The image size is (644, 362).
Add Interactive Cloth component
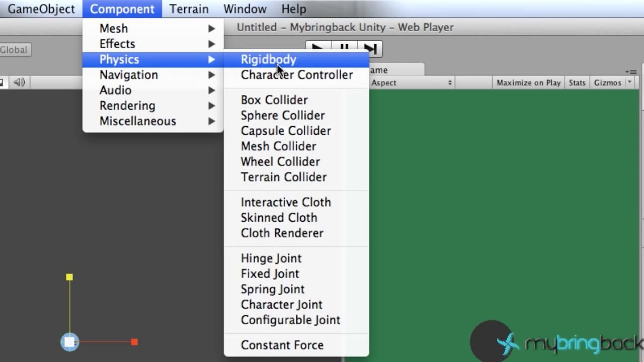(x=296, y=202)
